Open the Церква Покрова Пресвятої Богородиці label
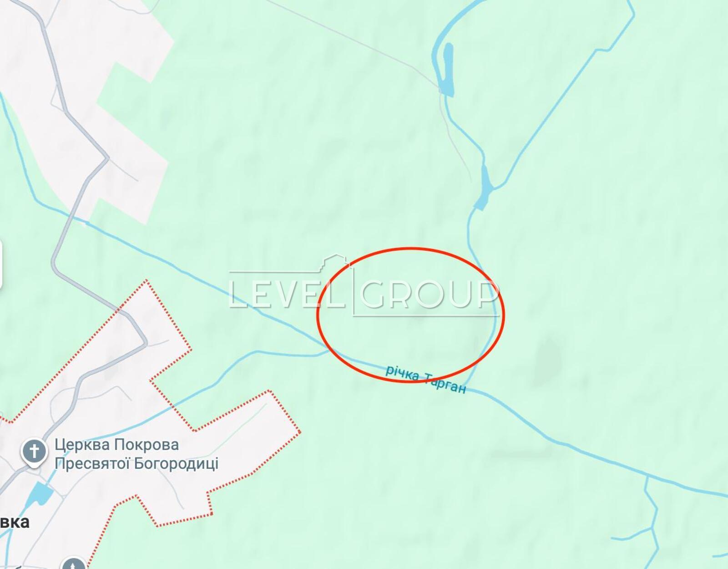Viewport: 728px width, 569px height. point(136,454)
